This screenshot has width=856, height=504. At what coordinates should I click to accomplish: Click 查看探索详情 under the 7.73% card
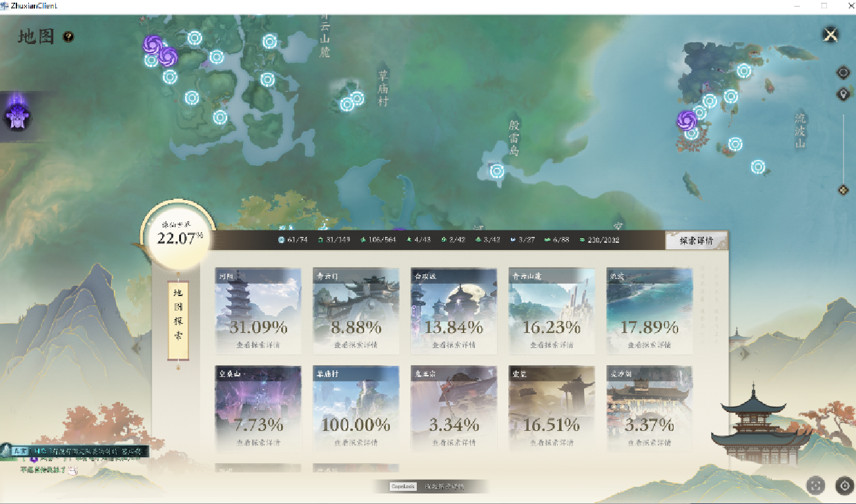coord(258,443)
